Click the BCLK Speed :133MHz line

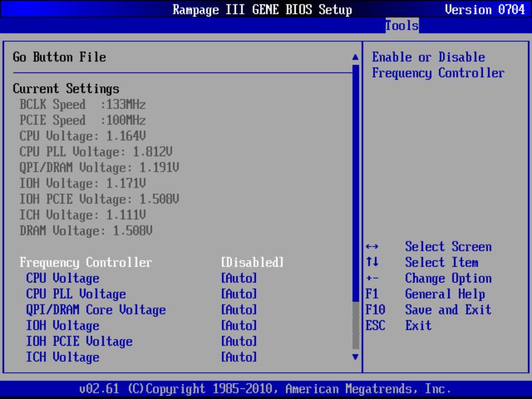82,104
